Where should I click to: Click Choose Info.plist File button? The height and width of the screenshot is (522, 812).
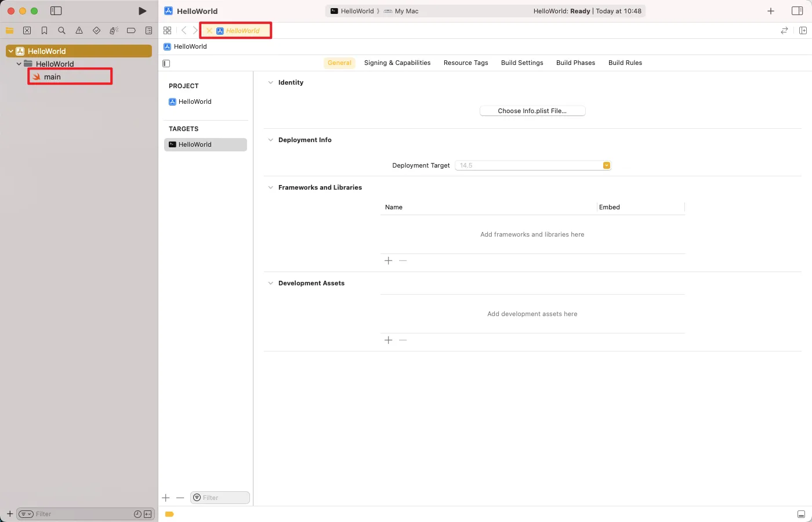click(x=532, y=111)
